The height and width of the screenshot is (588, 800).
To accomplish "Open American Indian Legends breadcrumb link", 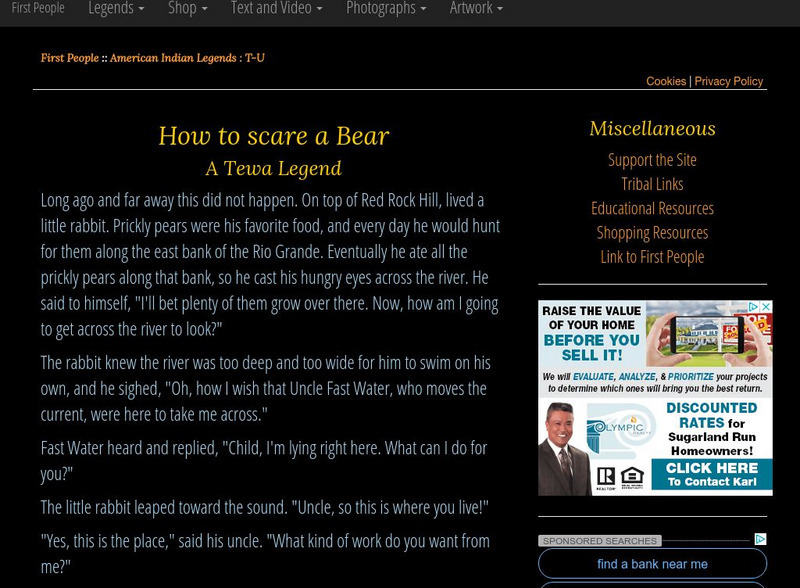I will pos(173,58).
